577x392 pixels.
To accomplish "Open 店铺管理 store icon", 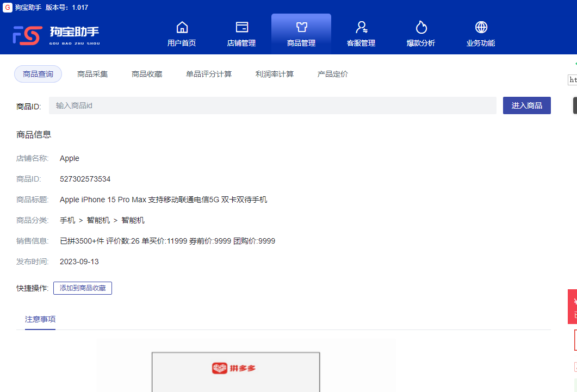I will point(242,27).
